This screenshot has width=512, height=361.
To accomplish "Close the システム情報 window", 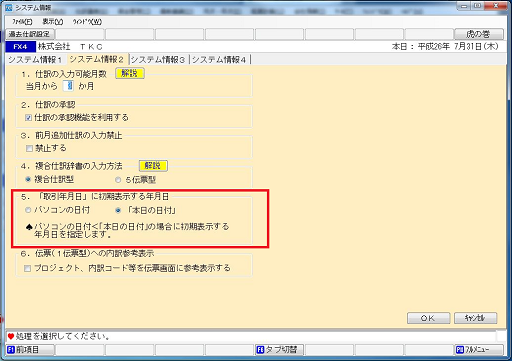I will 496,6.
